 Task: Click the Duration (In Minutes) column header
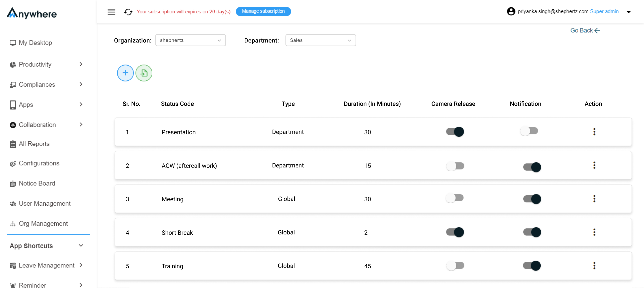click(372, 104)
